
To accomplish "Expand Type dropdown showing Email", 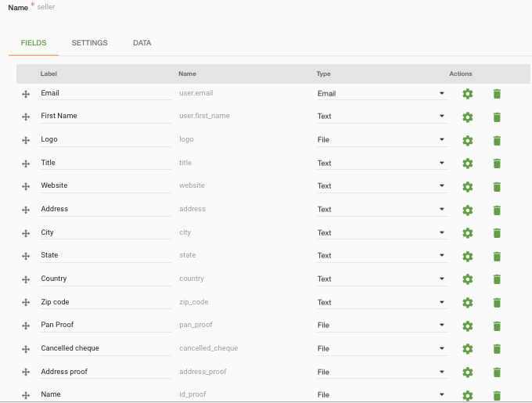I will (x=382, y=94).
